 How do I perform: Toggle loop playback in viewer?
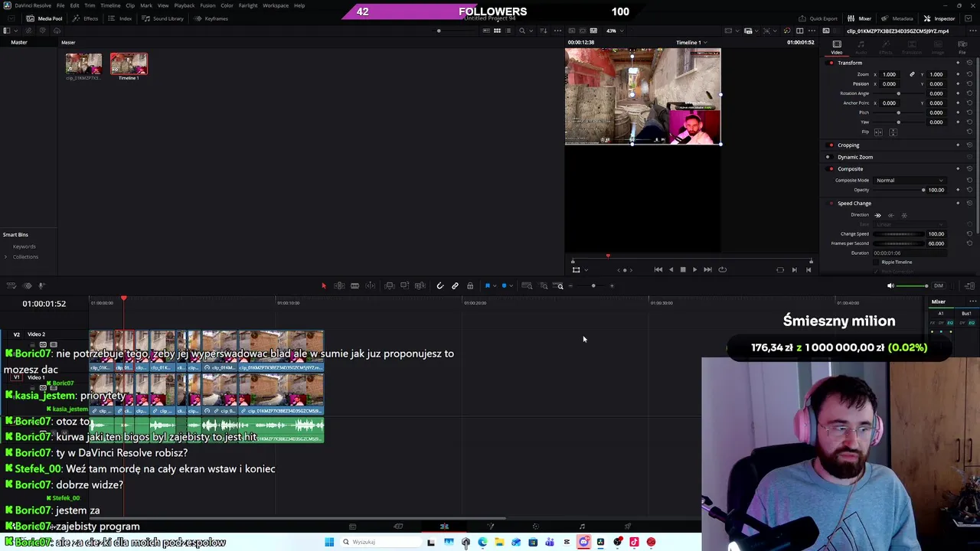(x=722, y=269)
